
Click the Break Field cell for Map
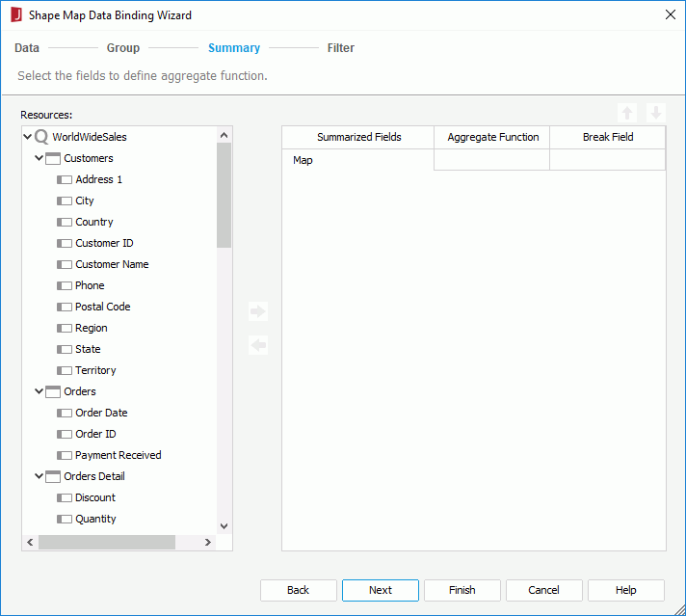(608, 160)
